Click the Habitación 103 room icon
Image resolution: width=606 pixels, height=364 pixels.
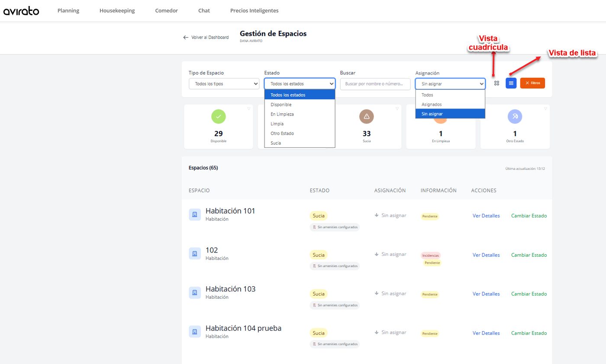pyautogui.click(x=195, y=293)
